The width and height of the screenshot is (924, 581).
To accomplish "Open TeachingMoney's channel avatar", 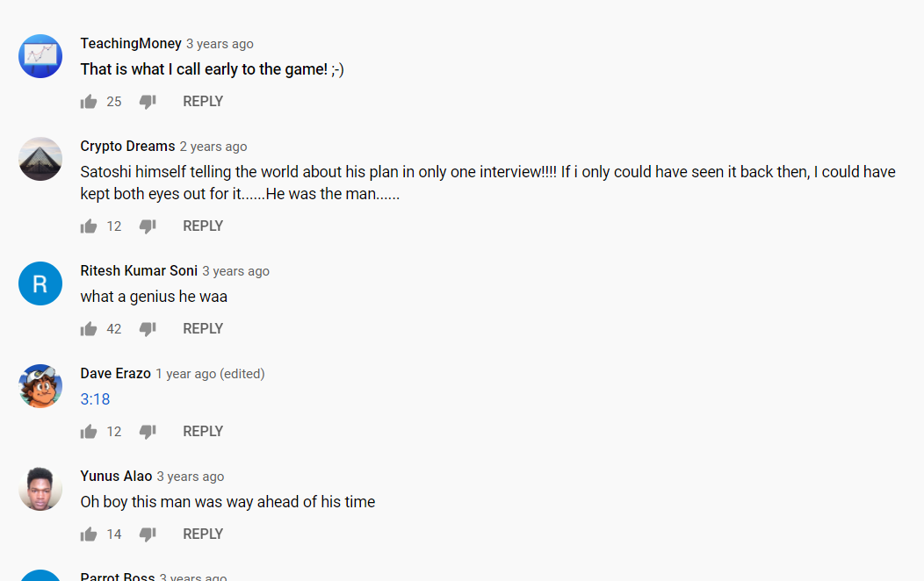I will [x=40, y=56].
